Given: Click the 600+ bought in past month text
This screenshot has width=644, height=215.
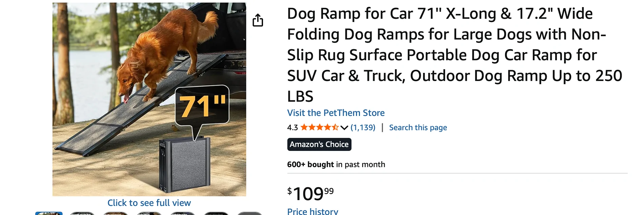Looking at the screenshot, I should [336, 164].
